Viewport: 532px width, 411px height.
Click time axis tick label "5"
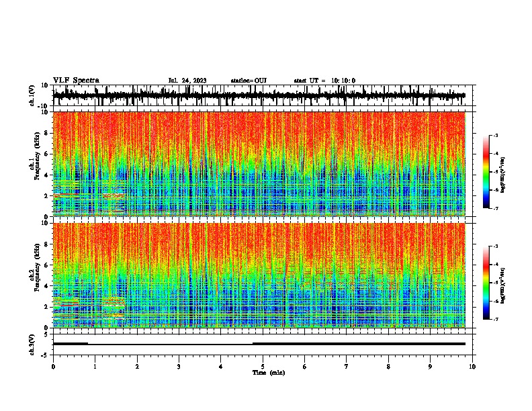[x=263, y=367]
